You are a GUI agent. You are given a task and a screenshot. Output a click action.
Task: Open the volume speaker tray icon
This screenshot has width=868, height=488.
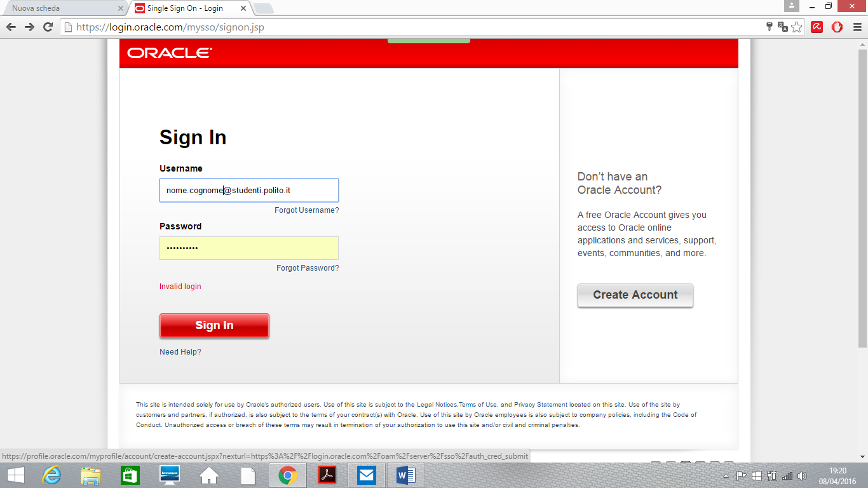pyautogui.click(x=803, y=476)
